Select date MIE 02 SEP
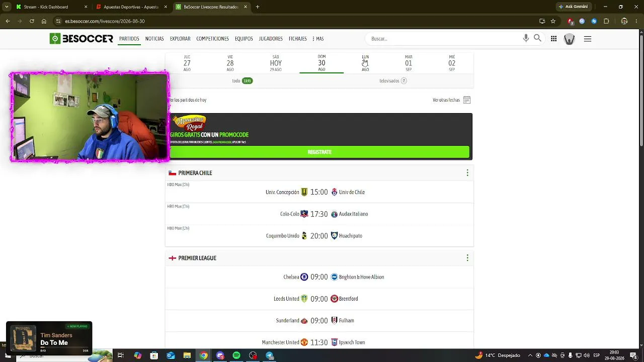 [452, 63]
